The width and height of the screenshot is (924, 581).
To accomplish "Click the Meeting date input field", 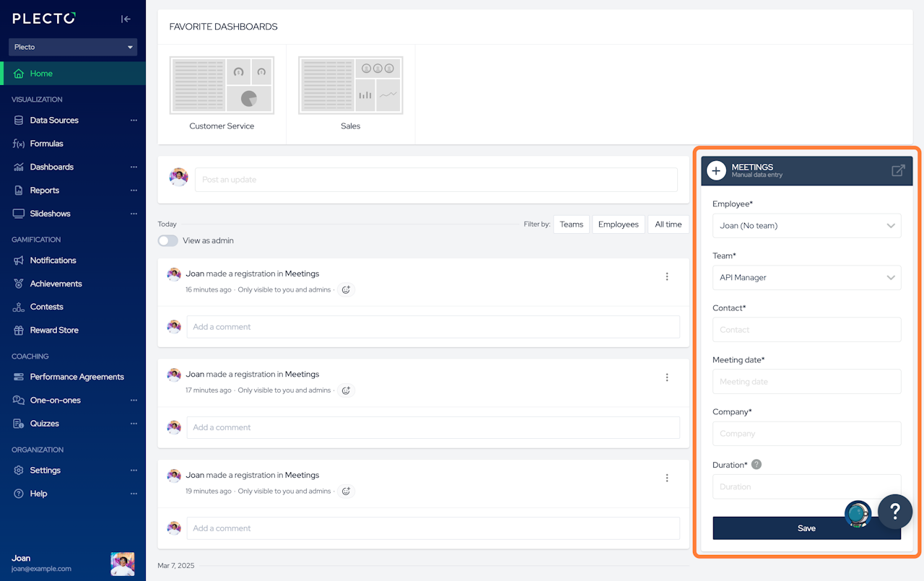I will click(x=807, y=382).
